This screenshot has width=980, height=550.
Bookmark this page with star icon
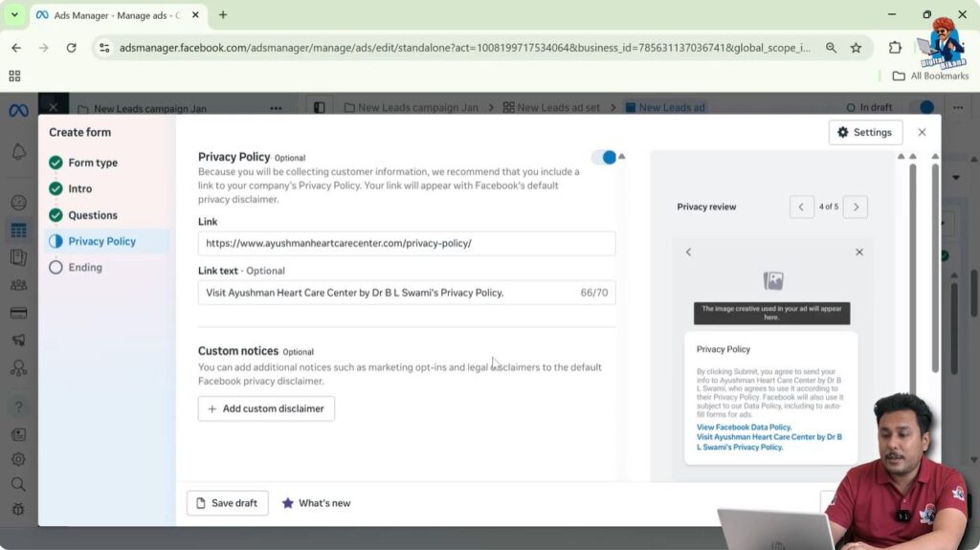point(857,48)
